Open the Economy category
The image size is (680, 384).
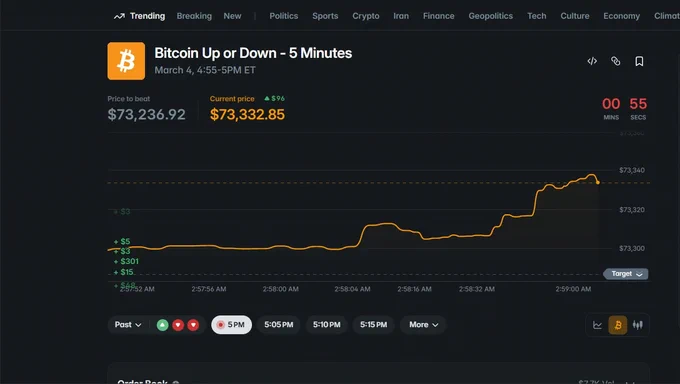point(621,16)
